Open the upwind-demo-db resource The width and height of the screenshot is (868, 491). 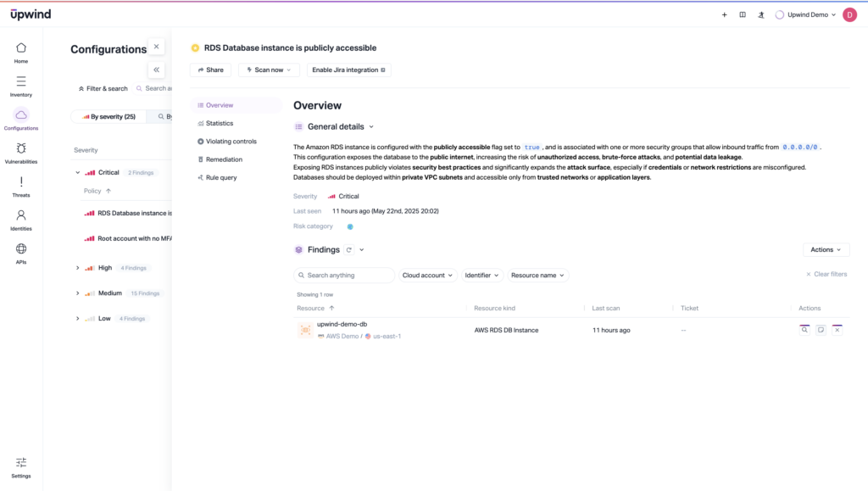[x=342, y=325]
